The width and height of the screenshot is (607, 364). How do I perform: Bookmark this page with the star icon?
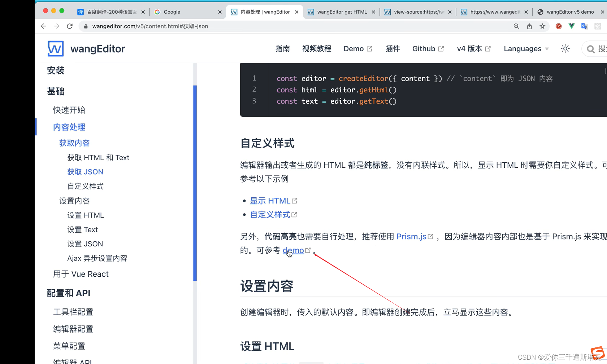click(x=542, y=26)
